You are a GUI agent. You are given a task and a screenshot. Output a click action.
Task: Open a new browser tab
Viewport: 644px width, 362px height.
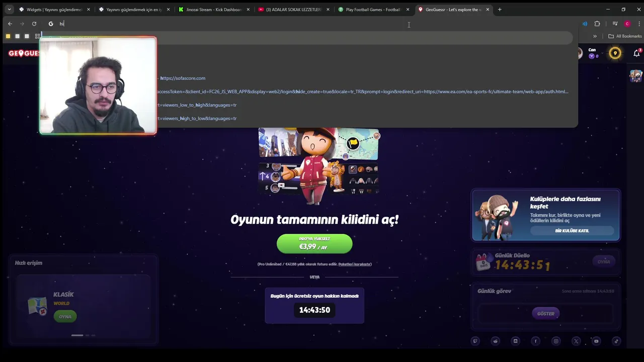click(500, 10)
